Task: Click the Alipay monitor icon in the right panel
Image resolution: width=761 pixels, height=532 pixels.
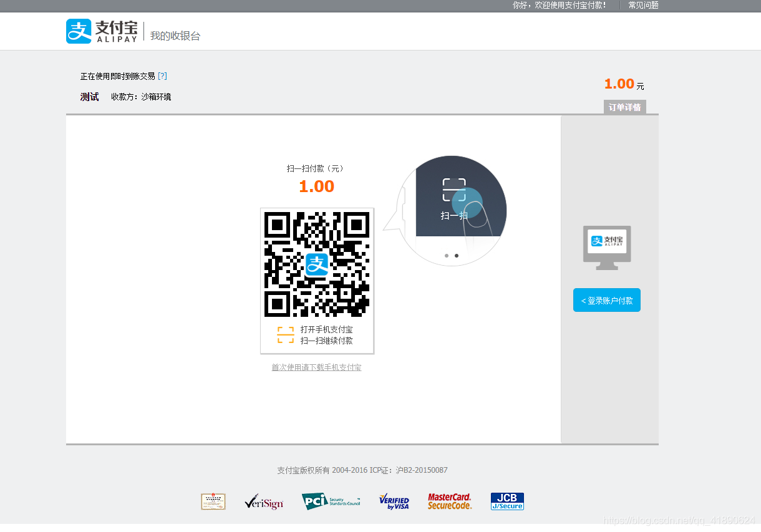Action: point(607,248)
